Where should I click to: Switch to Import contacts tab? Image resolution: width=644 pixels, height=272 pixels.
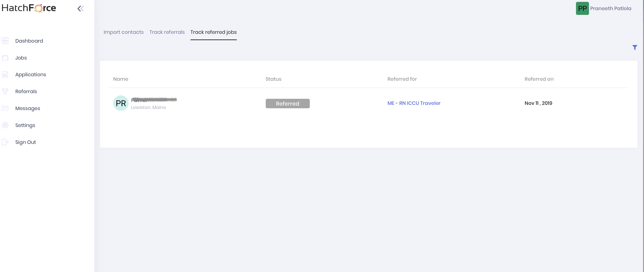point(124,32)
